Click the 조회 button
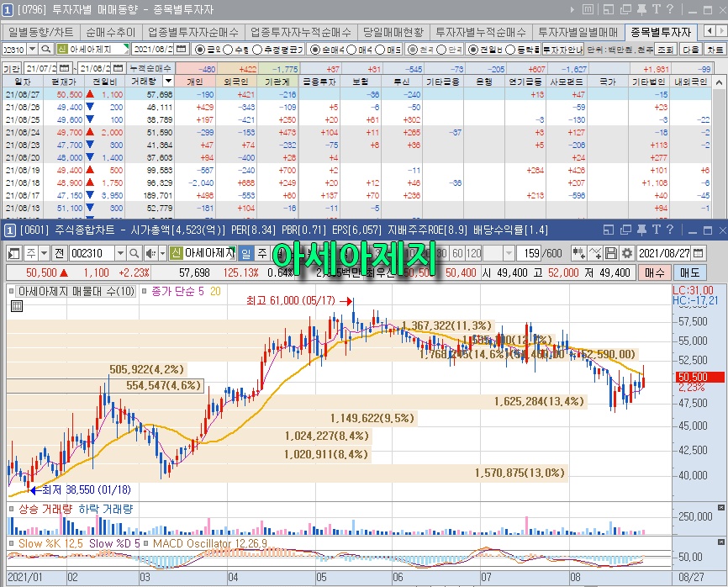 click(x=666, y=49)
